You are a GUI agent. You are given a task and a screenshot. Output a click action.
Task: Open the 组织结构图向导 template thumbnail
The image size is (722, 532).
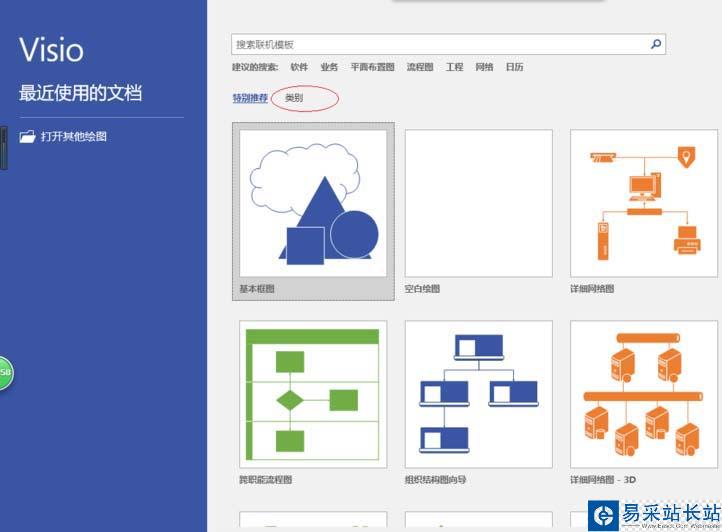pyautogui.click(x=478, y=394)
